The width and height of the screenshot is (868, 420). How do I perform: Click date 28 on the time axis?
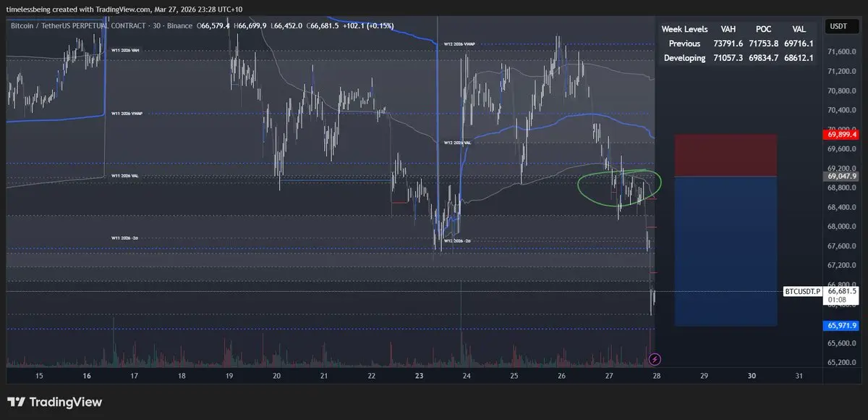point(656,376)
